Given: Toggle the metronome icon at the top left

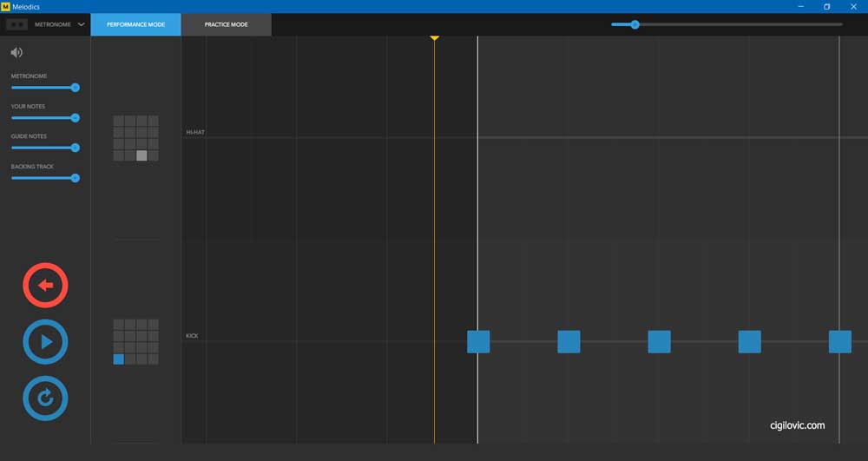Looking at the screenshot, I should [16, 24].
